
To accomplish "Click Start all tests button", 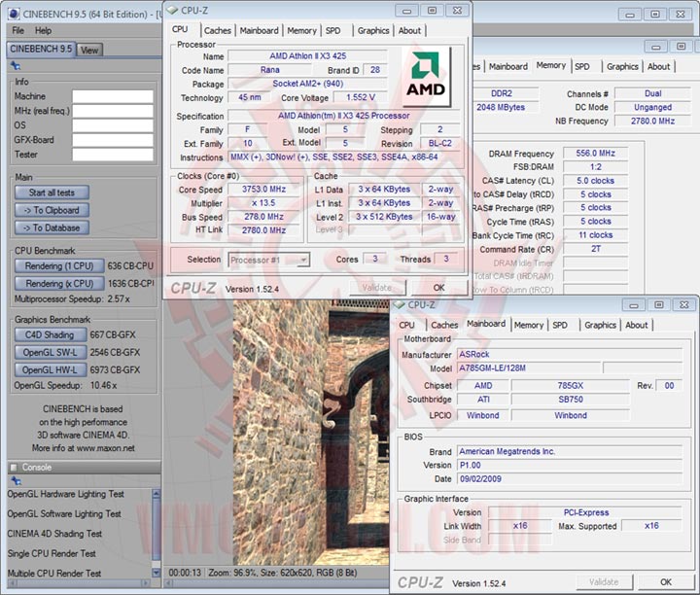I will coord(52,192).
